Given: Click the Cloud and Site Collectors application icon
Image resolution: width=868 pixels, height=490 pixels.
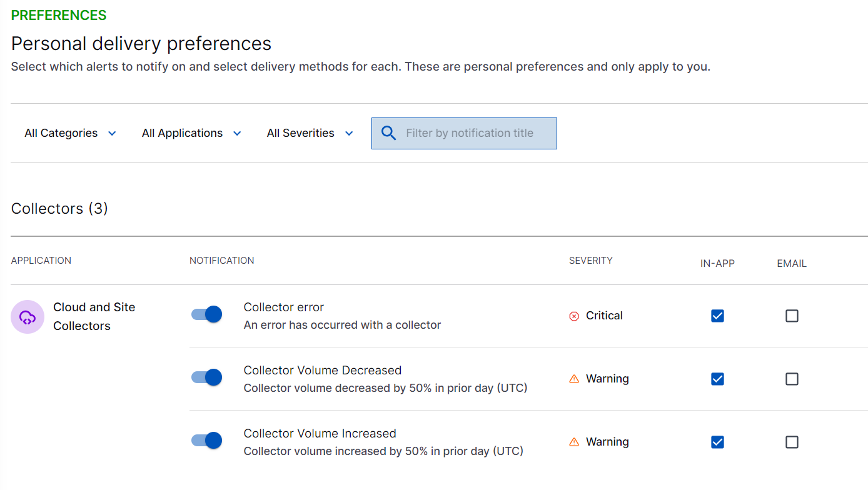Looking at the screenshot, I should (x=28, y=317).
